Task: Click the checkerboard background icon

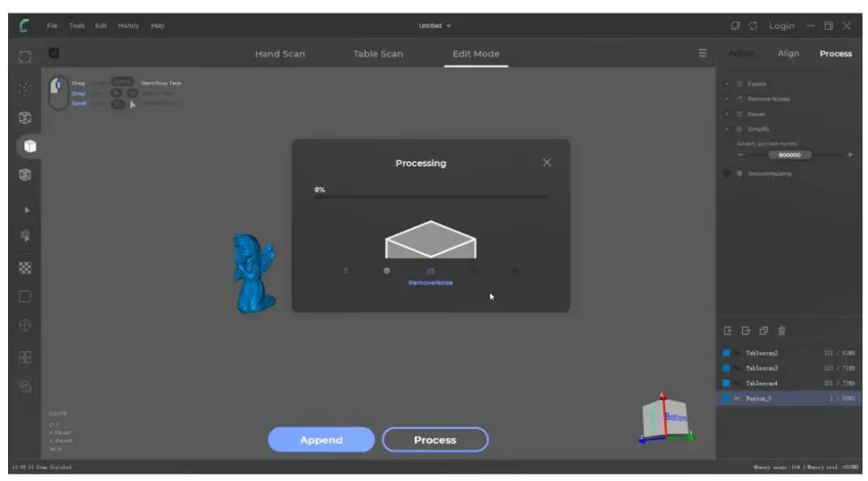Action: click(x=25, y=268)
